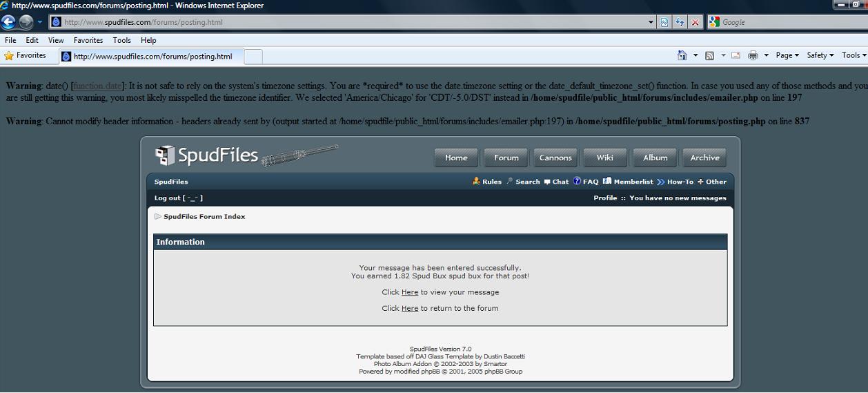Click the Read Mail envelope icon

736,55
